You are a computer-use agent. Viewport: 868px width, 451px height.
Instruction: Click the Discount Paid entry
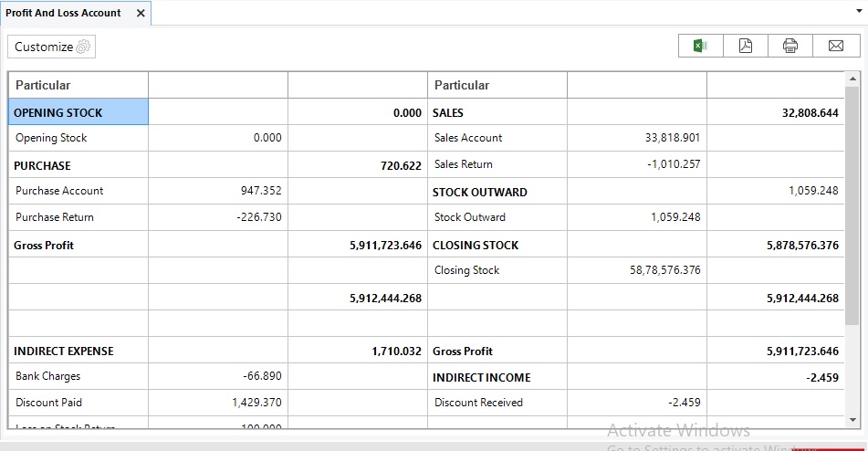pyautogui.click(x=49, y=403)
